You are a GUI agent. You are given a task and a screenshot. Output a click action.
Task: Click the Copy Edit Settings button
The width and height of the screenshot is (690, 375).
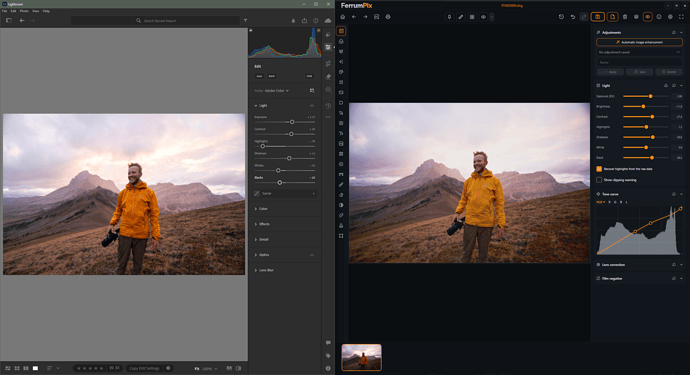pyautogui.click(x=144, y=368)
